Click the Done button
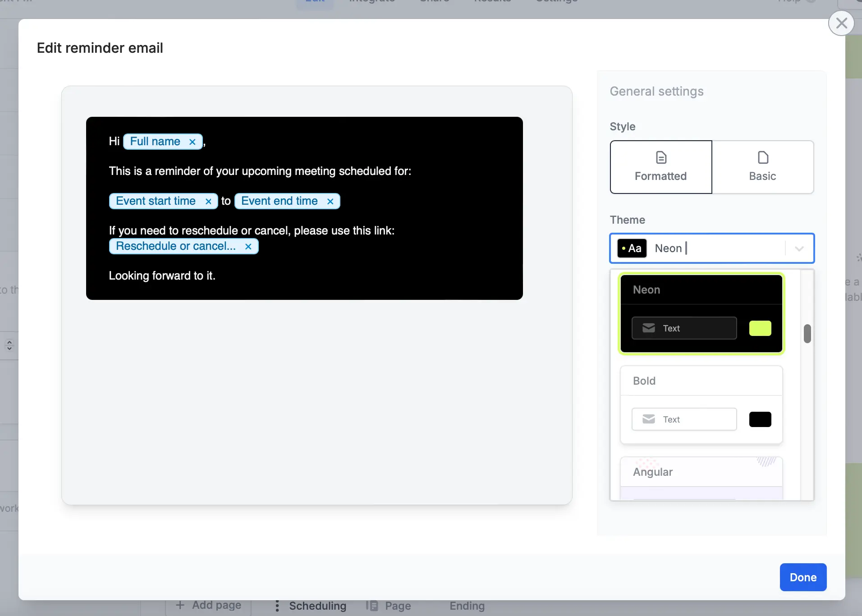The width and height of the screenshot is (862, 616). [x=803, y=577]
